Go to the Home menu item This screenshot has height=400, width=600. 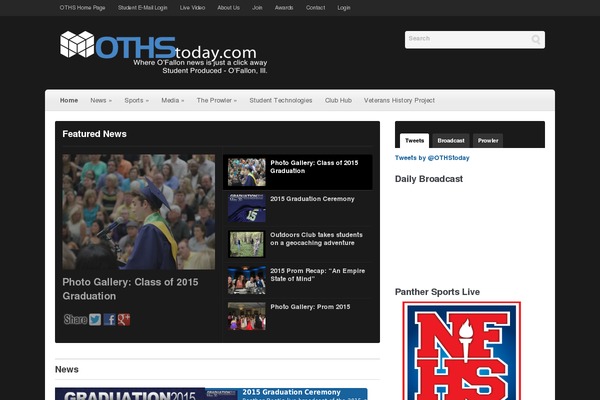point(69,100)
